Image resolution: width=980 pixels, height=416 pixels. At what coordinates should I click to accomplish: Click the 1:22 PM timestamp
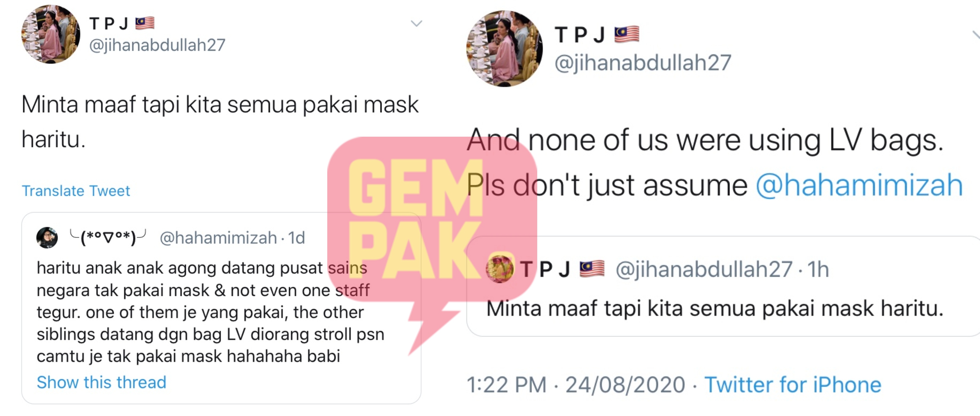click(x=506, y=385)
